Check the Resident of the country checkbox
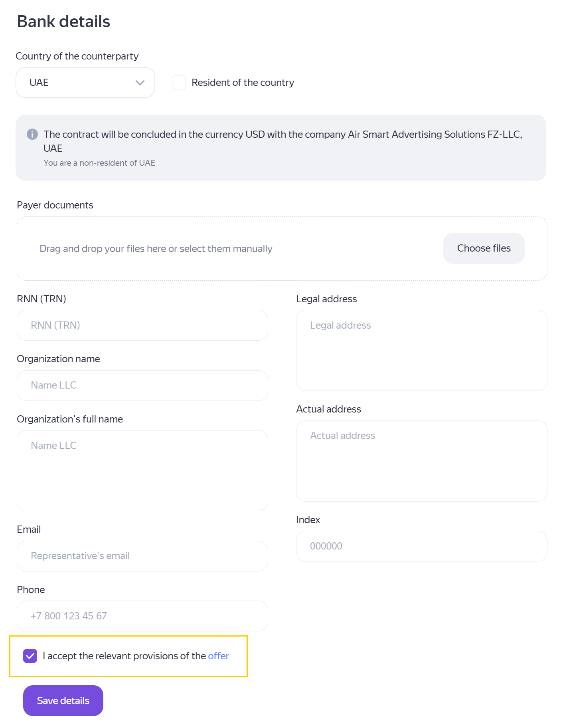This screenshot has height=728, width=565. (179, 83)
